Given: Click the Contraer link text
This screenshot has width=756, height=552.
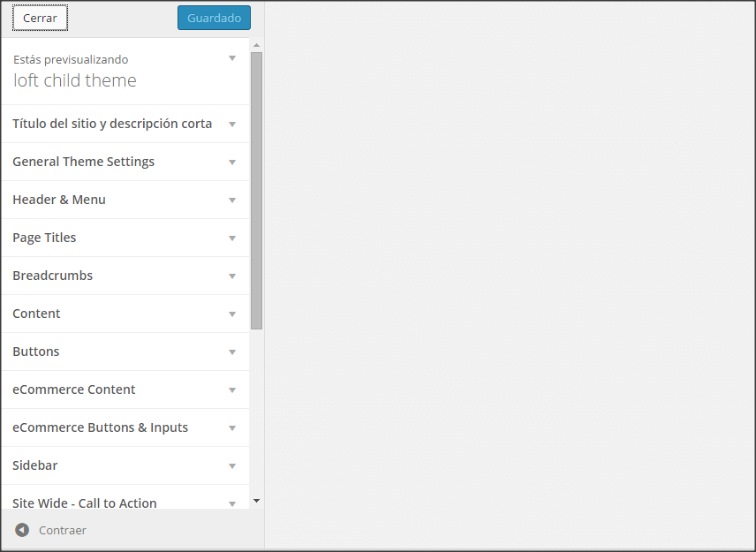Looking at the screenshot, I should (63, 530).
